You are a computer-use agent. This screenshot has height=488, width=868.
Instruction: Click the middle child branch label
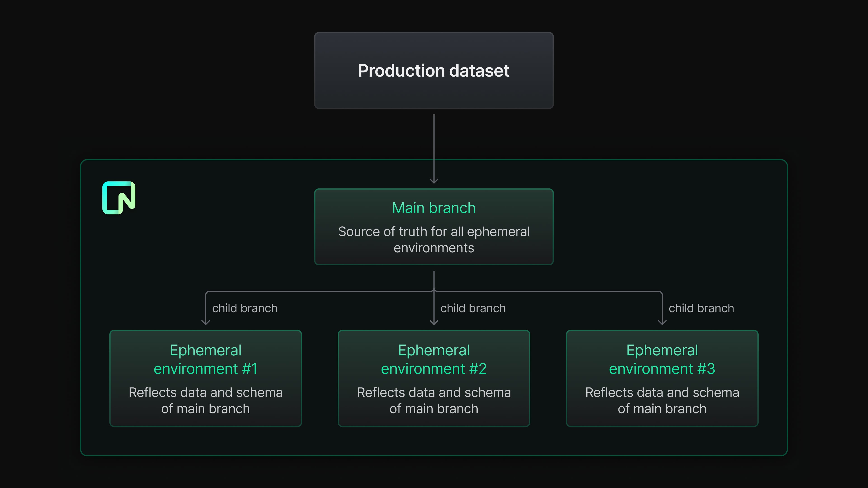click(473, 308)
